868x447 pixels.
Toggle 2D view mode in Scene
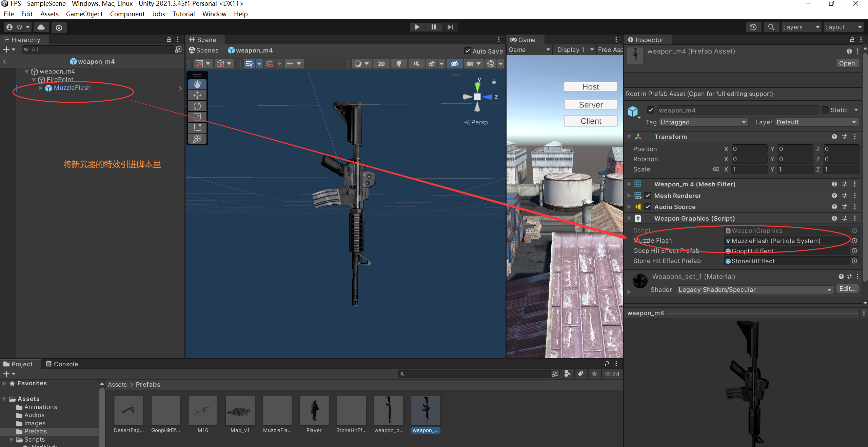tap(381, 64)
